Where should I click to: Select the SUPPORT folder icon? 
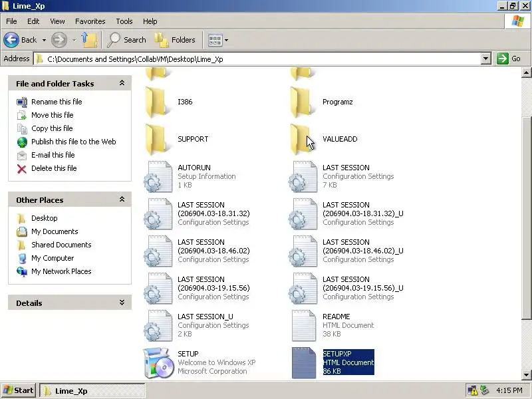tap(157, 139)
